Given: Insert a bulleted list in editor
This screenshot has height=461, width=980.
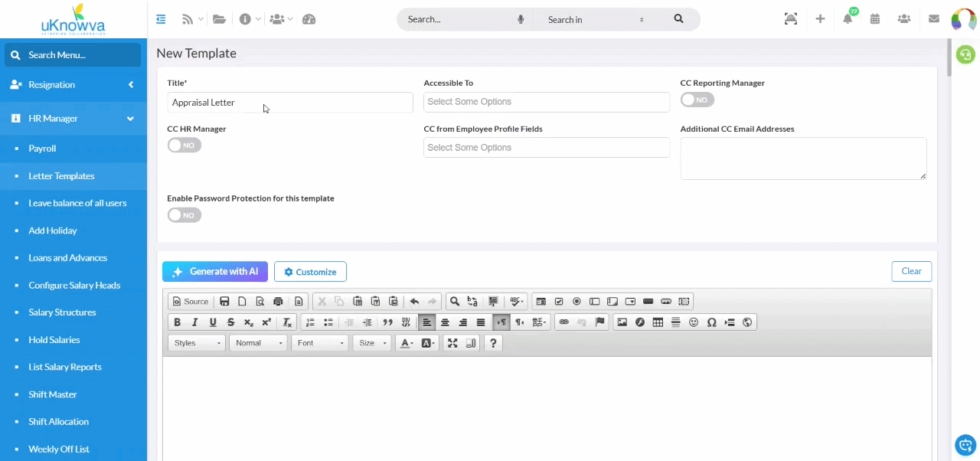Looking at the screenshot, I should pos(328,322).
